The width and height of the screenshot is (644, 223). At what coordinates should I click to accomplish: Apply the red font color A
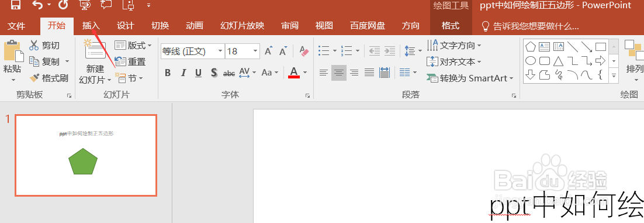tap(294, 73)
